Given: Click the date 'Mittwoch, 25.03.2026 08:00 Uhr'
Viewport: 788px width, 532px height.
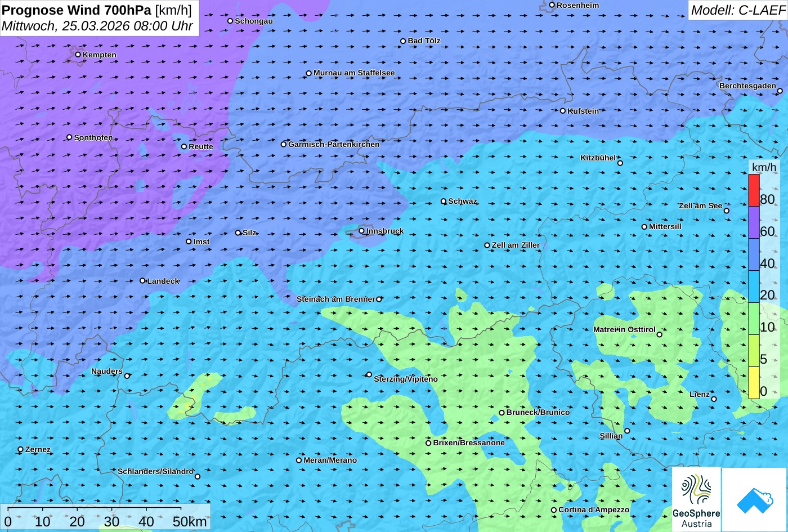Looking at the screenshot, I should tap(97, 26).
